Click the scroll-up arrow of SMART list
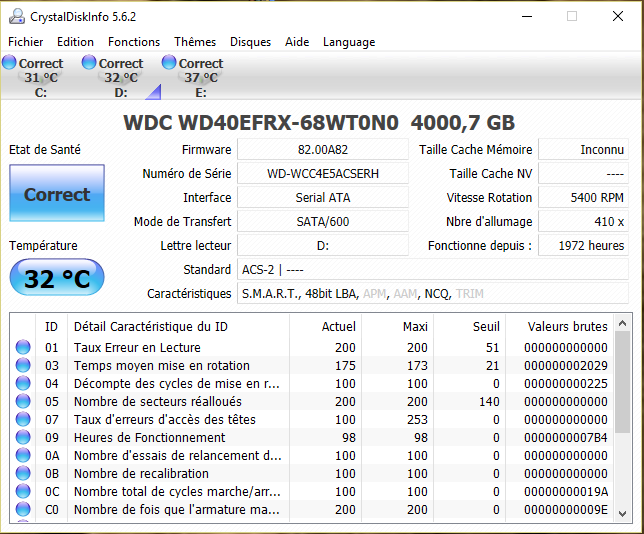The width and height of the screenshot is (644, 534). (x=622, y=324)
